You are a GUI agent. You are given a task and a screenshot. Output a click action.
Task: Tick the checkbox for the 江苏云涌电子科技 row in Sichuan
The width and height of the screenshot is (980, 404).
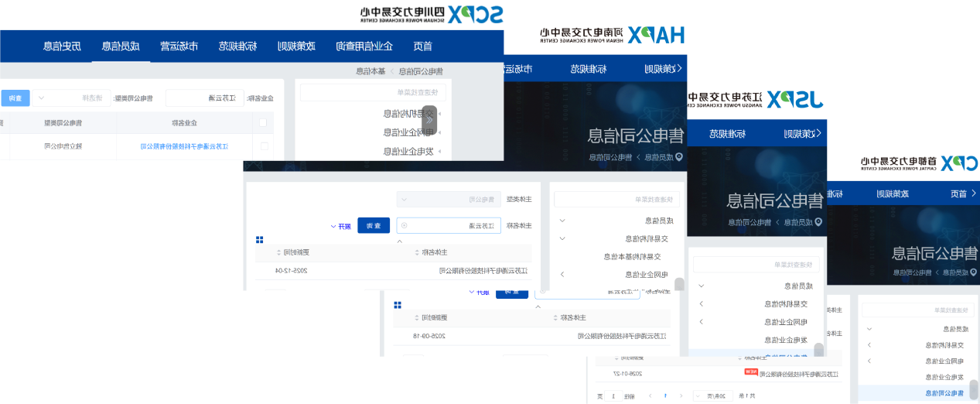[x=263, y=146]
